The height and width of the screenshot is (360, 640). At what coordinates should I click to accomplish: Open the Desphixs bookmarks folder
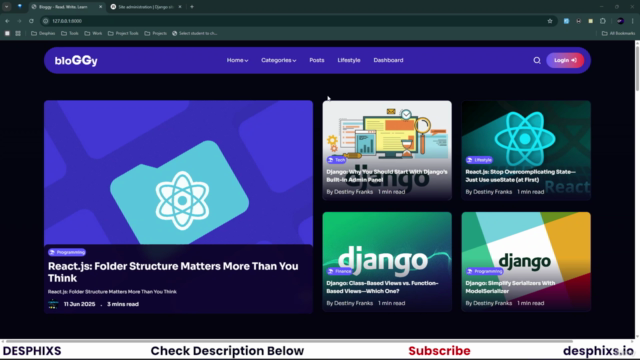[x=43, y=33]
